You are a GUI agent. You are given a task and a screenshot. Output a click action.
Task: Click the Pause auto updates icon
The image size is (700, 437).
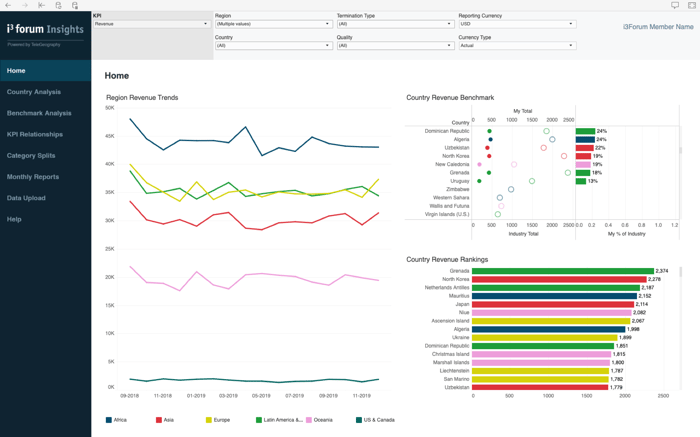click(x=75, y=5)
